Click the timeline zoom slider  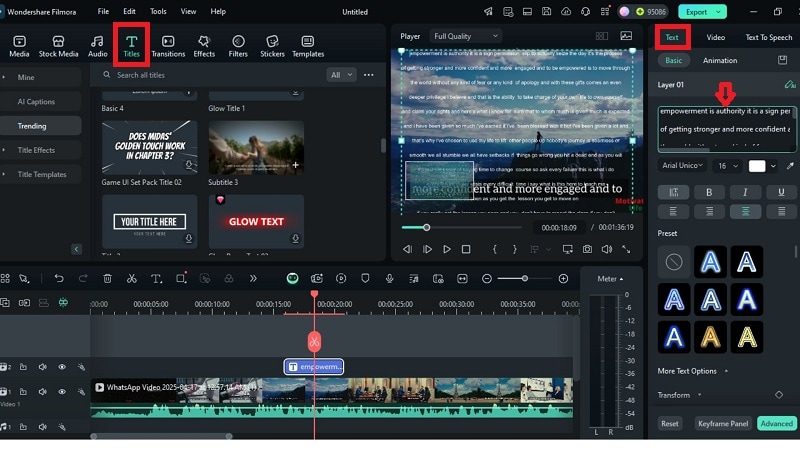click(524, 279)
